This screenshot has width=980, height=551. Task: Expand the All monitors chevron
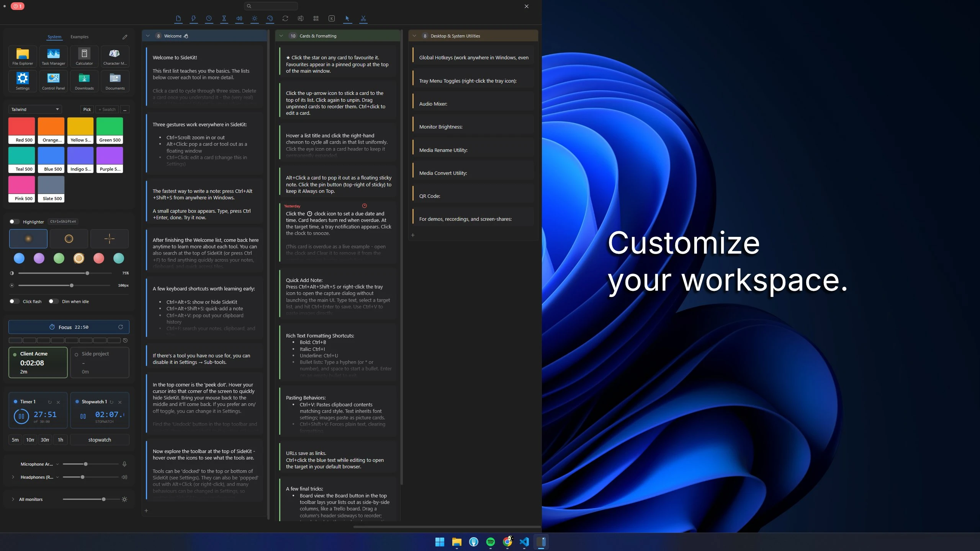point(13,499)
